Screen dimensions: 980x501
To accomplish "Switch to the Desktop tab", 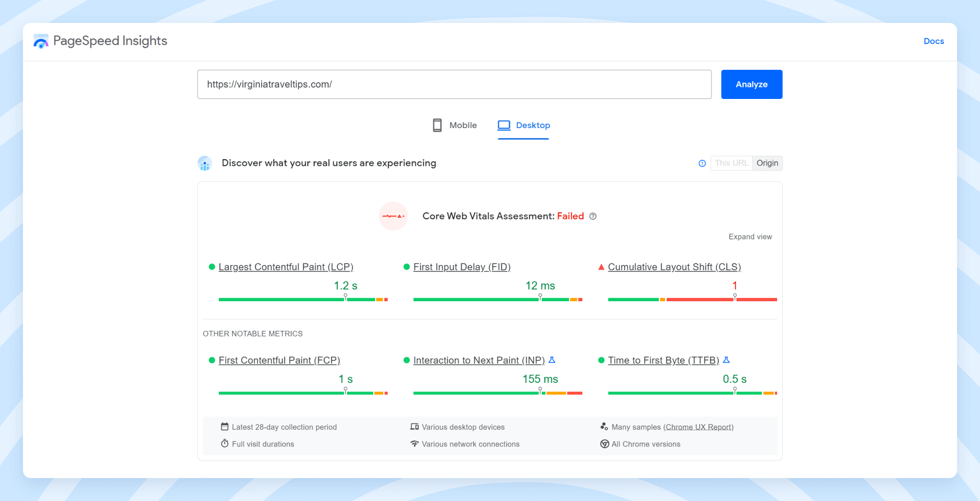I will click(523, 125).
